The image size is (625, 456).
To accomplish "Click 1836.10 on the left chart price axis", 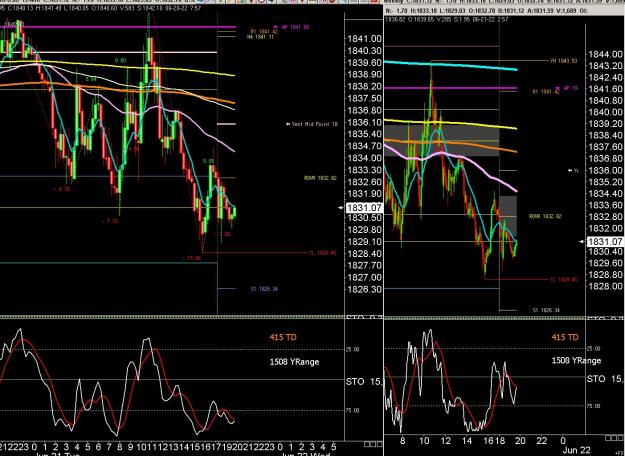I will tap(364, 122).
